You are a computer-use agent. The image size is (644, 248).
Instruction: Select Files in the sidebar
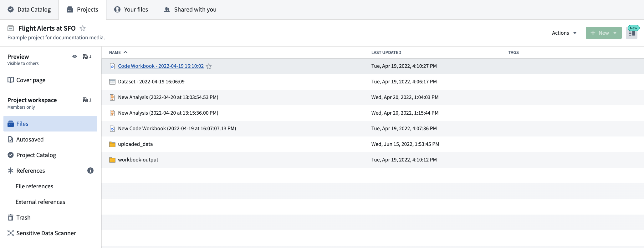50,124
